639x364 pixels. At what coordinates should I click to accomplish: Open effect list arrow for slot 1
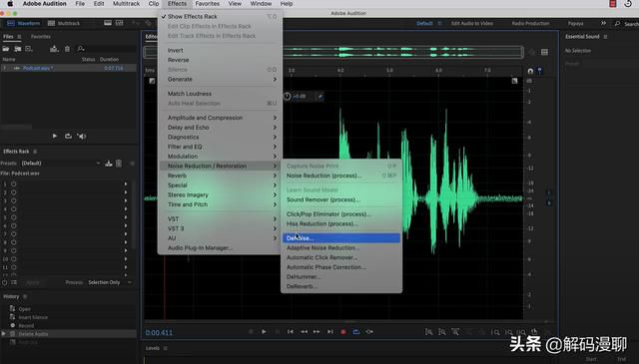(126, 184)
